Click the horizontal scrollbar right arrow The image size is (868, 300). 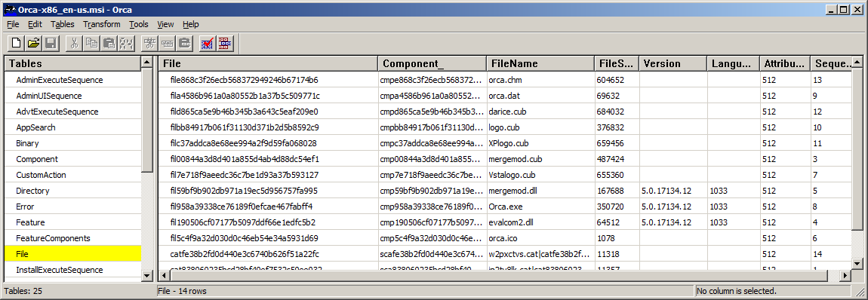tap(845, 275)
